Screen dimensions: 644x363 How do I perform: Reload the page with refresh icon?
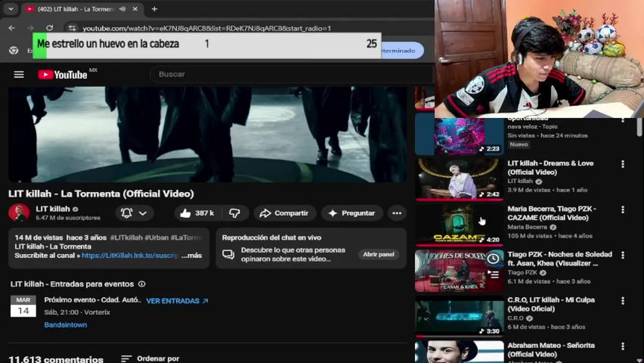(x=49, y=28)
